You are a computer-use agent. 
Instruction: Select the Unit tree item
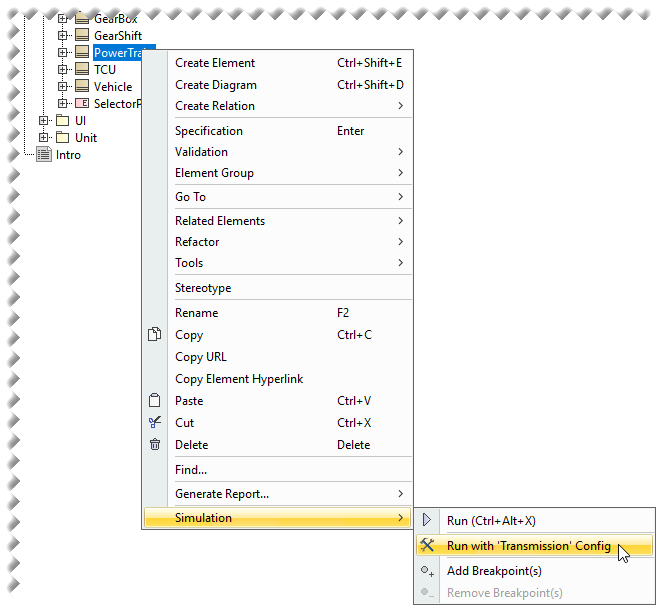click(x=86, y=138)
